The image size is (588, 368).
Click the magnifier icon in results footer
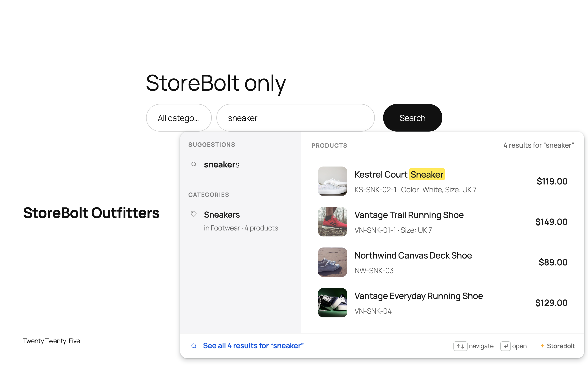click(x=194, y=346)
